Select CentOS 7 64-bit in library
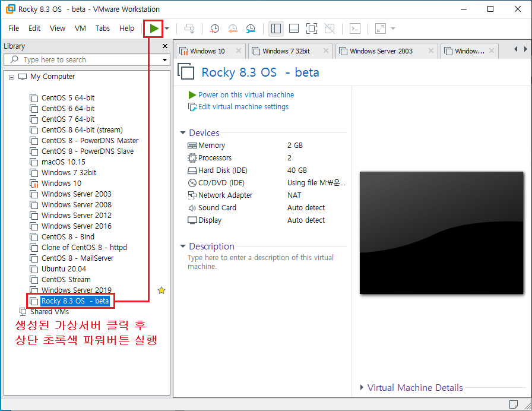The height and width of the screenshot is (411, 532). pos(68,119)
